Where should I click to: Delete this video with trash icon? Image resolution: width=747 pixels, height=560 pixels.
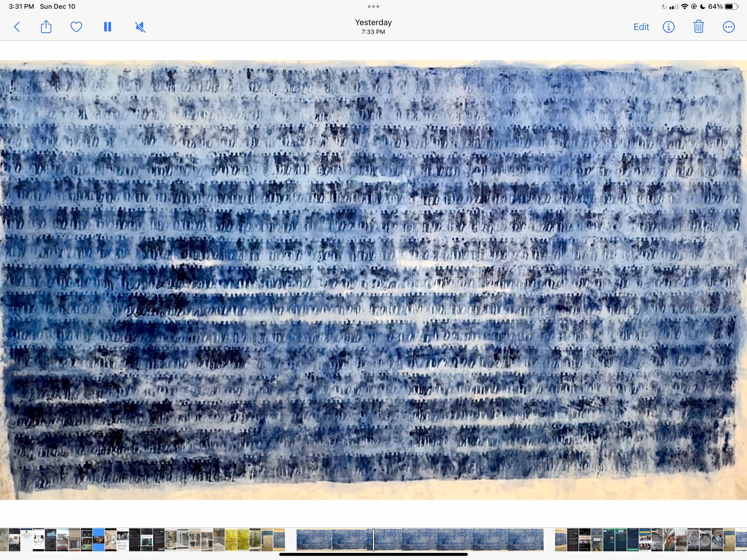(x=699, y=27)
